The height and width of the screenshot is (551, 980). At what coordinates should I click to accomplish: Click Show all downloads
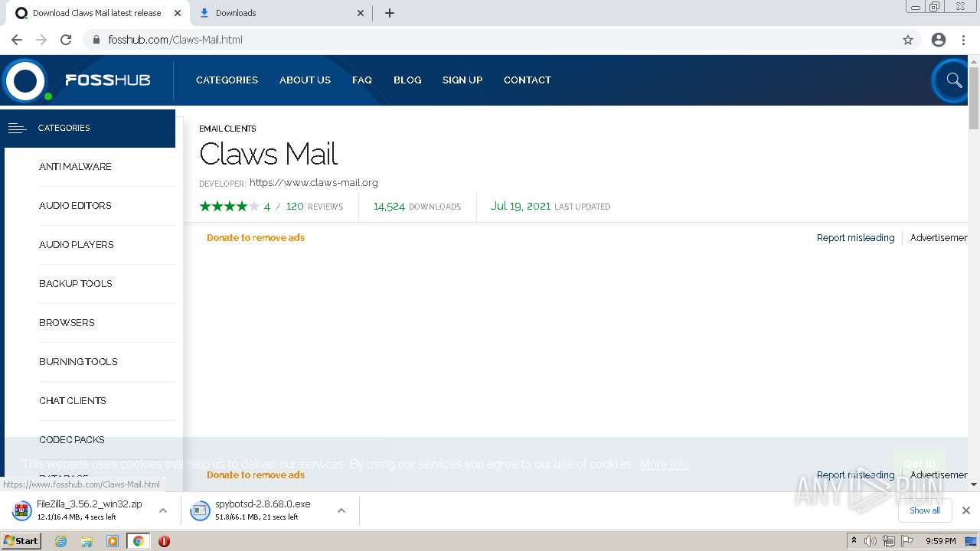point(924,510)
